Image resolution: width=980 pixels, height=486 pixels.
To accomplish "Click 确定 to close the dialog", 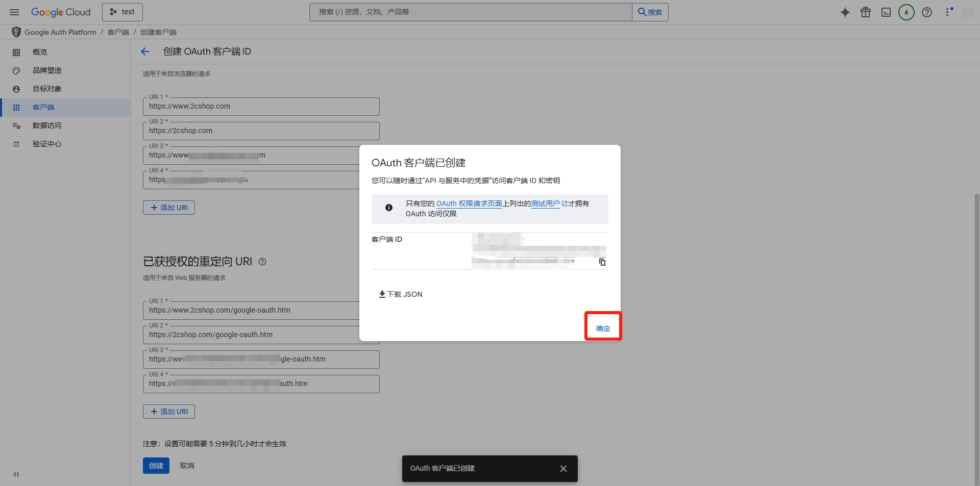I will [x=603, y=328].
